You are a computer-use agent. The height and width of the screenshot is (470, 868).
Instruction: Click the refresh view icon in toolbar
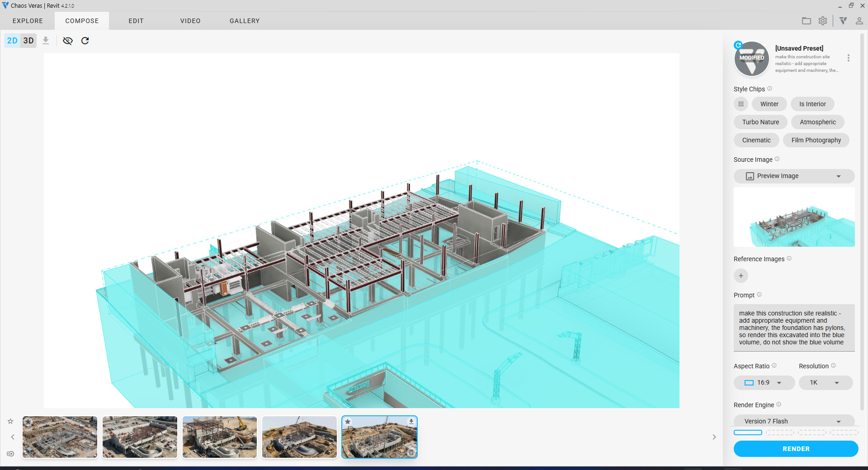(x=85, y=41)
